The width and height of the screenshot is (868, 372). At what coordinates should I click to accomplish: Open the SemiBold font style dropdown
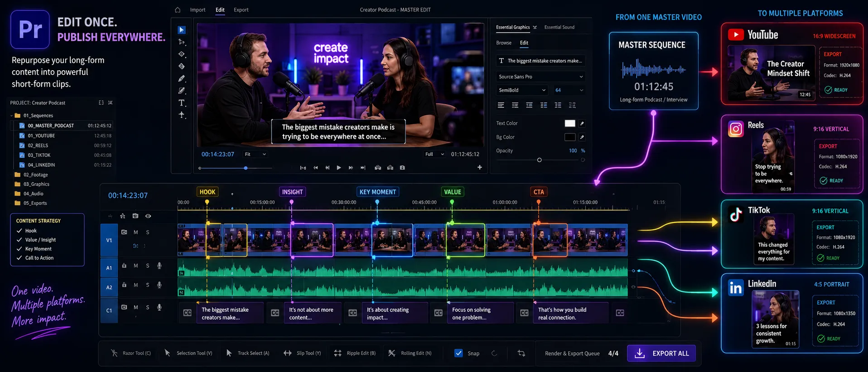[522, 90]
